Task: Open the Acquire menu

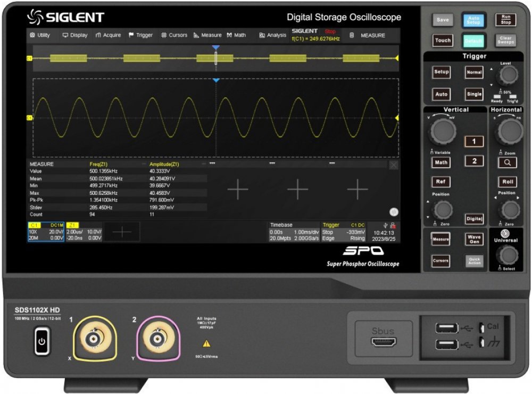Action: [x=108, y=35]
